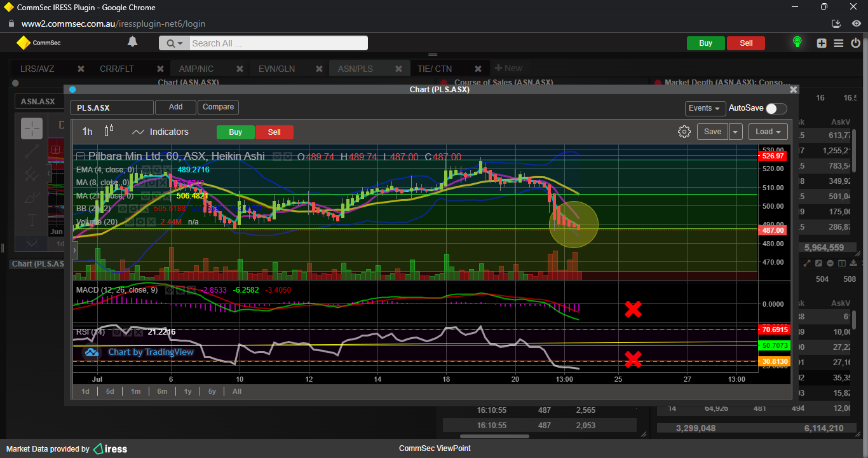Click the PLS.ASX symbol input field

pyautogui.click(x=112, y=108)
